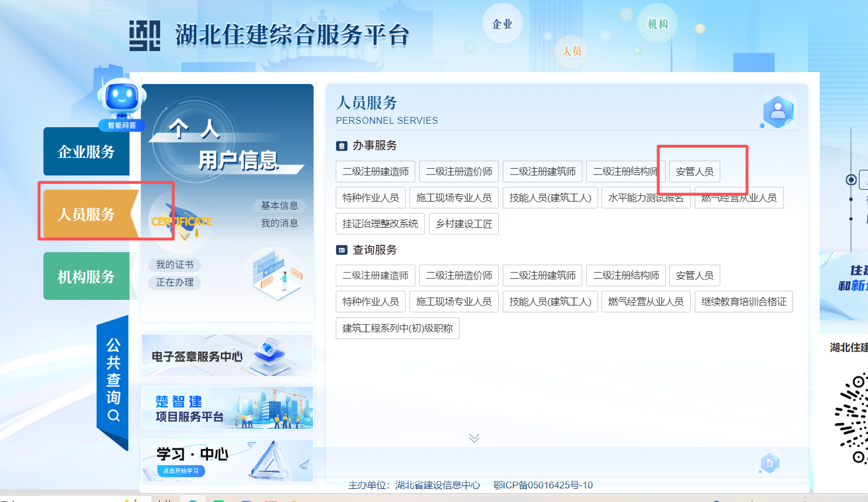Click the 机构 bubble at top
The width and height of the screenshot is (868, 502).
click(658, 24)
